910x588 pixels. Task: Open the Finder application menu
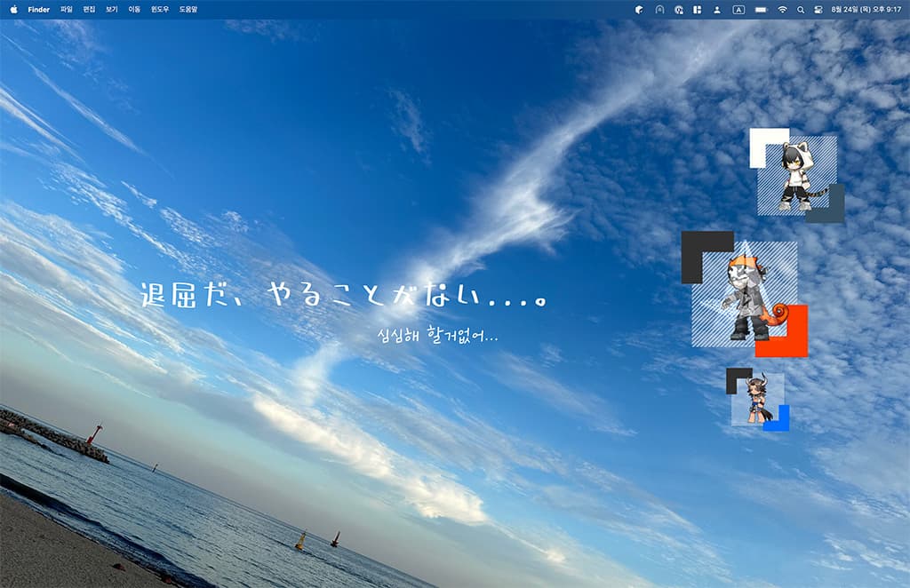(x=39, y=9)
